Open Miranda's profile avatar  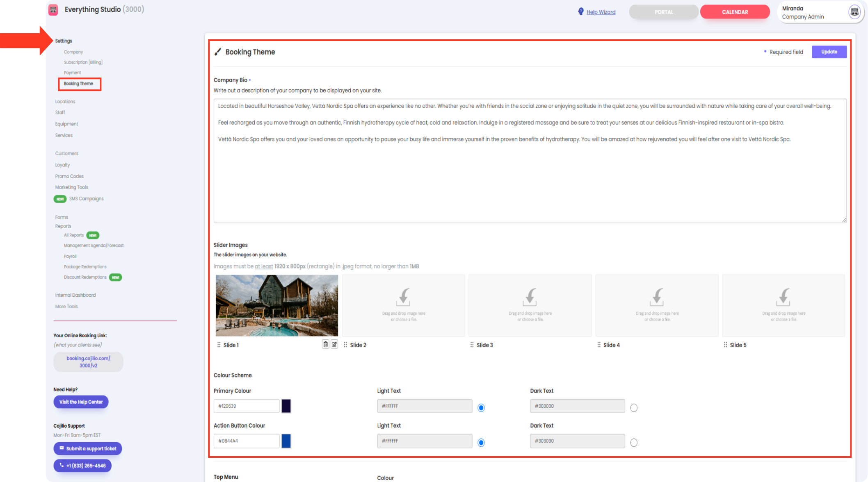(x=854, y=12)
